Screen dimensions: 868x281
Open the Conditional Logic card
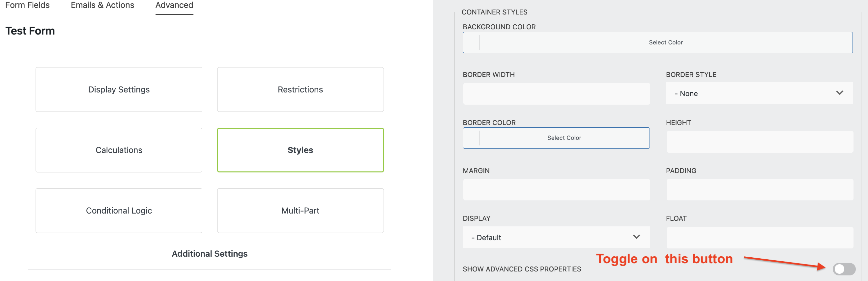pyautogui.click(x=119, y=211)
